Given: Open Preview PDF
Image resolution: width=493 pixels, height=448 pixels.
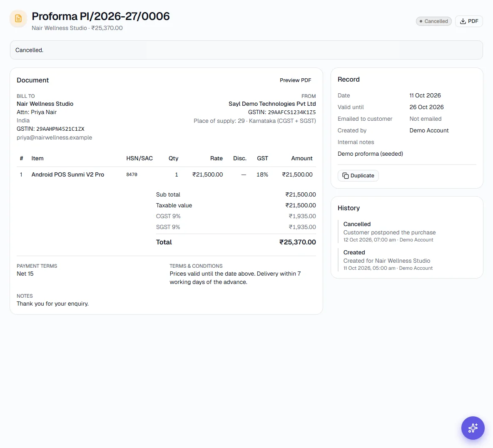Looking at the screenshot, I should click(295, 80).
